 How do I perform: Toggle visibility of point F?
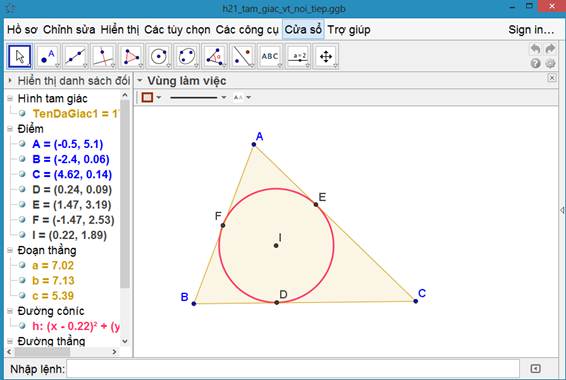(x=22, y=219)
